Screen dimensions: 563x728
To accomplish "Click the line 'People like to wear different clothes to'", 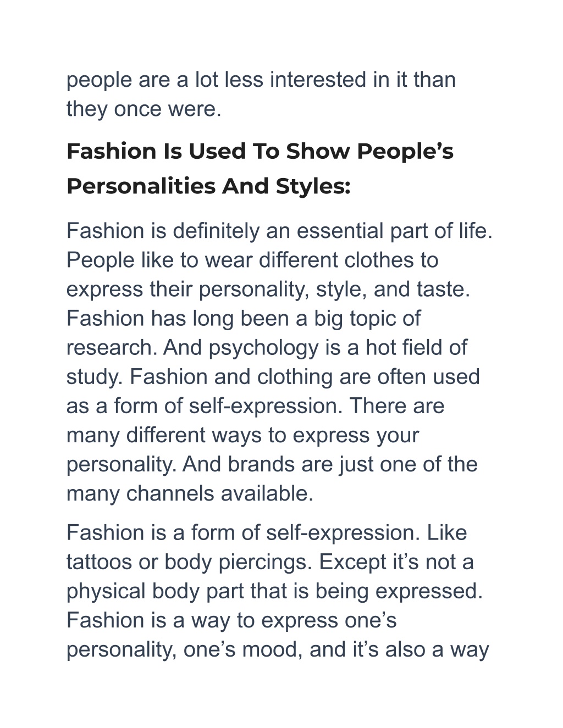I will pyautogui.click(x=252, y=260).
